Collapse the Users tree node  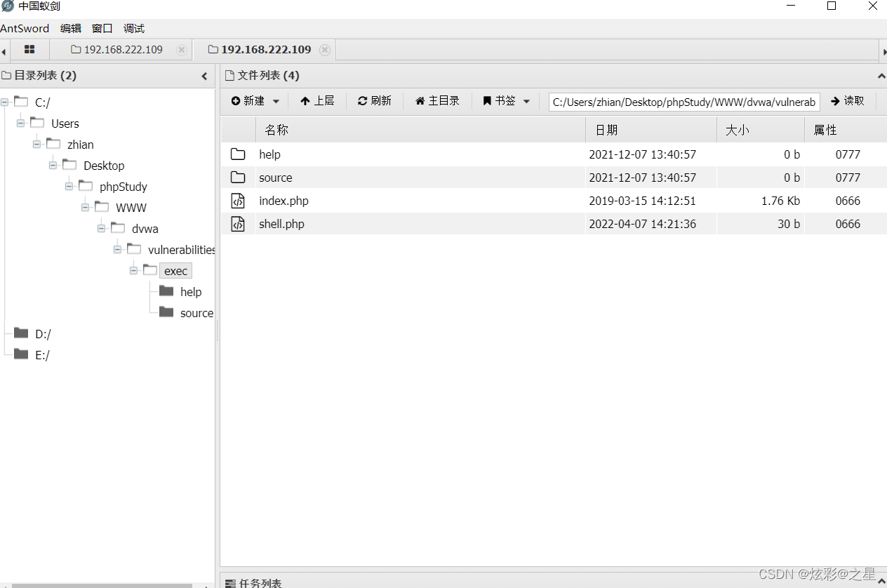tap(20, 123)
